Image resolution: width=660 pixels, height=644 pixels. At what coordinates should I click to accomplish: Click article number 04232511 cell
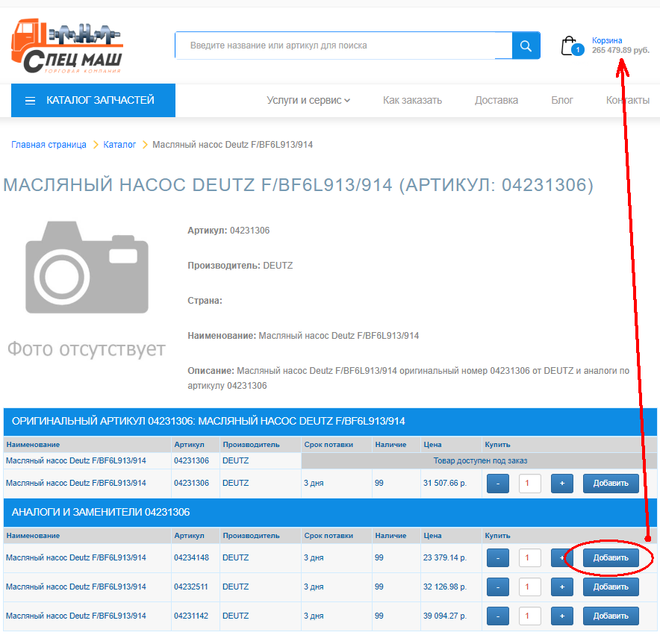(x=196, y=587)
